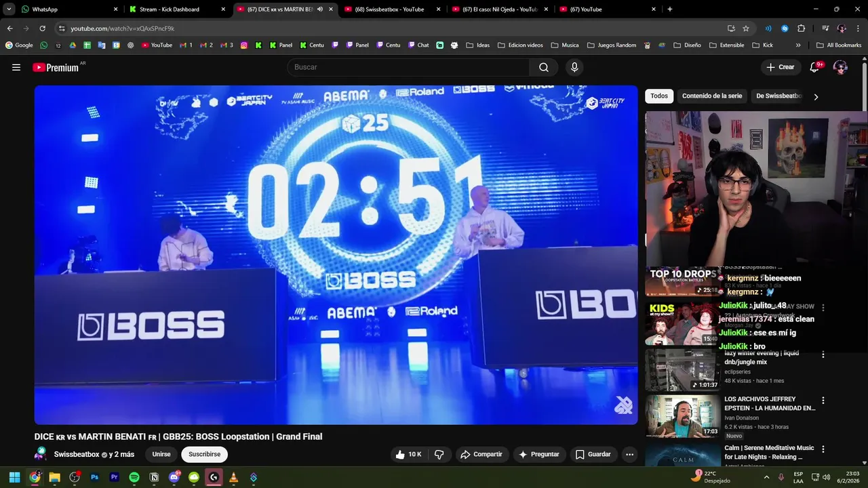Start a voice search with the microphone
The width and height of the screenshot is (868, 488).
(574, 67)
